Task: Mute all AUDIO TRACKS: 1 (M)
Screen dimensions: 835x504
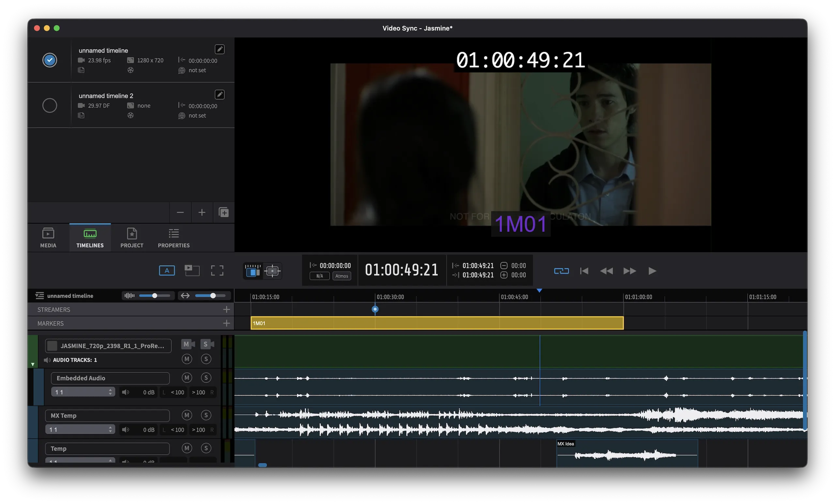Action: click(187, 359)
